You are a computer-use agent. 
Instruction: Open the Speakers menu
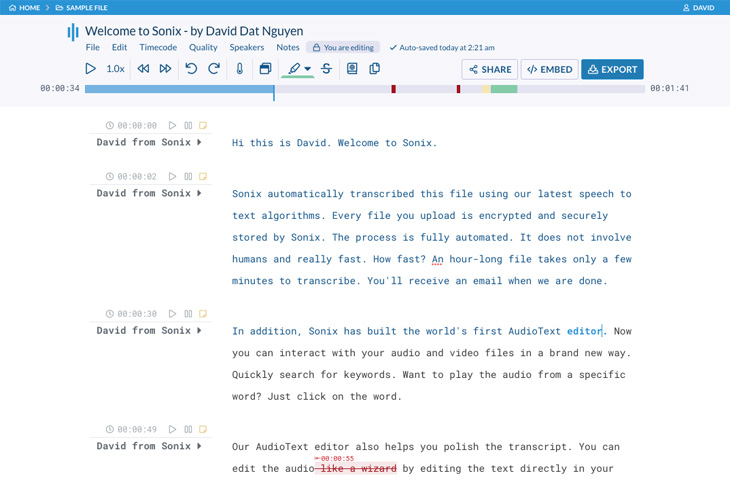click(x=247, y=47)
